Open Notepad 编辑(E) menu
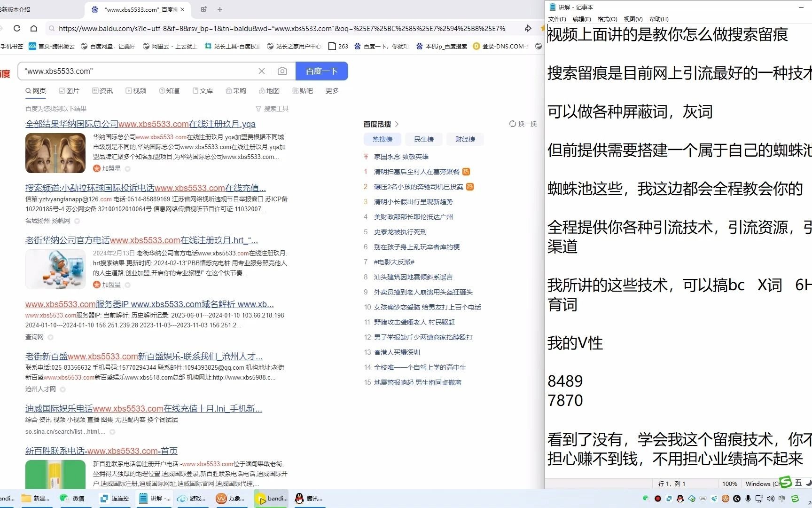 [x=582, y=19]
